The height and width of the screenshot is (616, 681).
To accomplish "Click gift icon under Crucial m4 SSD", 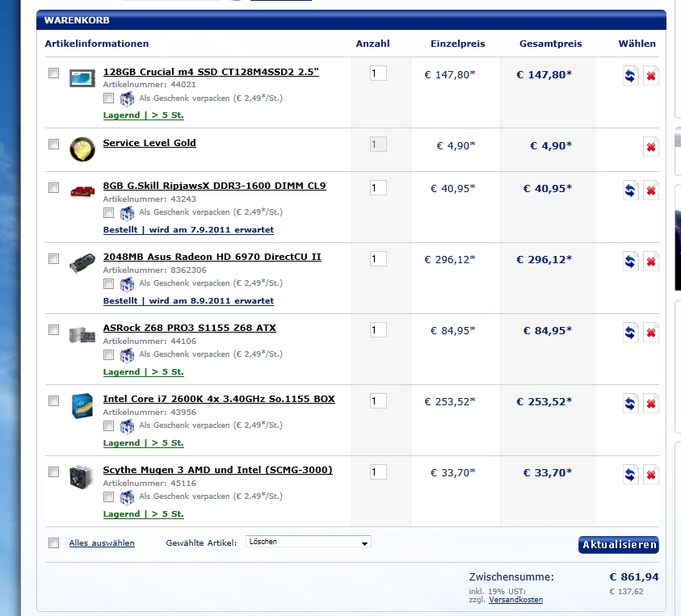I will click(x=127, y=98).
